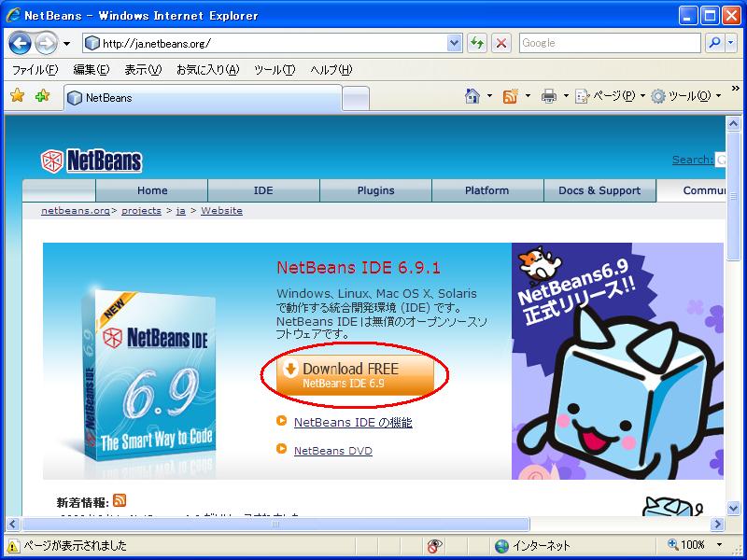Open the Plugins navigation tab
Screen dimensions: 747x560
click(x=376, y=190)
